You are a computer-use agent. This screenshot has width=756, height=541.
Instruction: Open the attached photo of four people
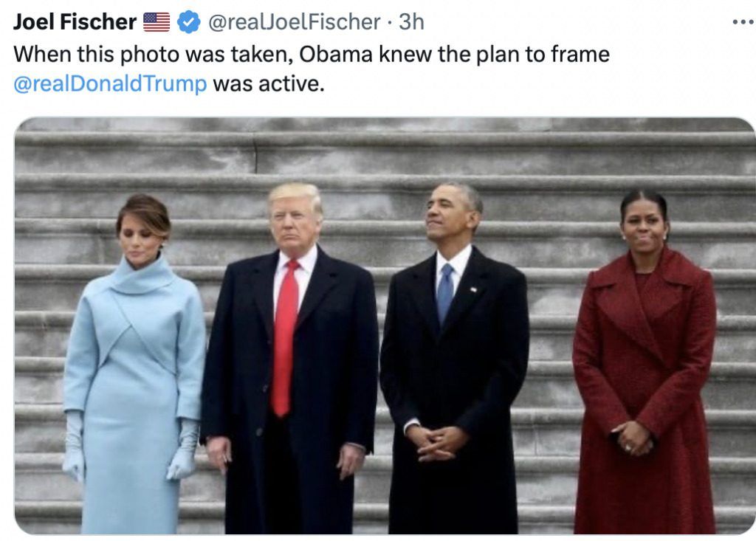pyautogui.click(x=384, y=325)
